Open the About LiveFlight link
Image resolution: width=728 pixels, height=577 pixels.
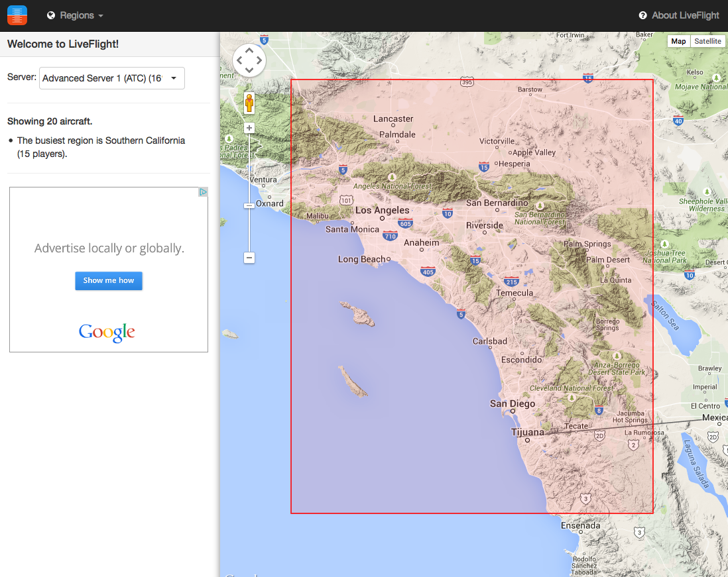(x=685, y=15)
